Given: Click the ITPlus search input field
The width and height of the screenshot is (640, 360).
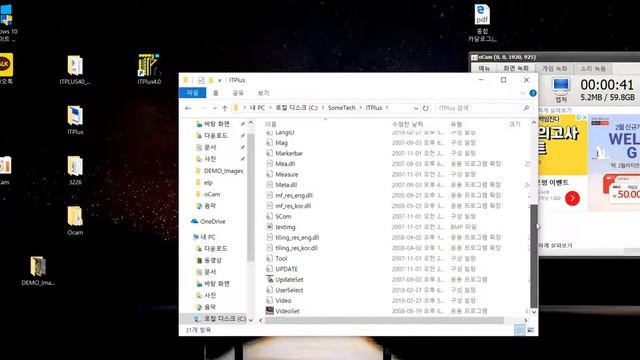Looking at the screenshot, I should point(479,108).
